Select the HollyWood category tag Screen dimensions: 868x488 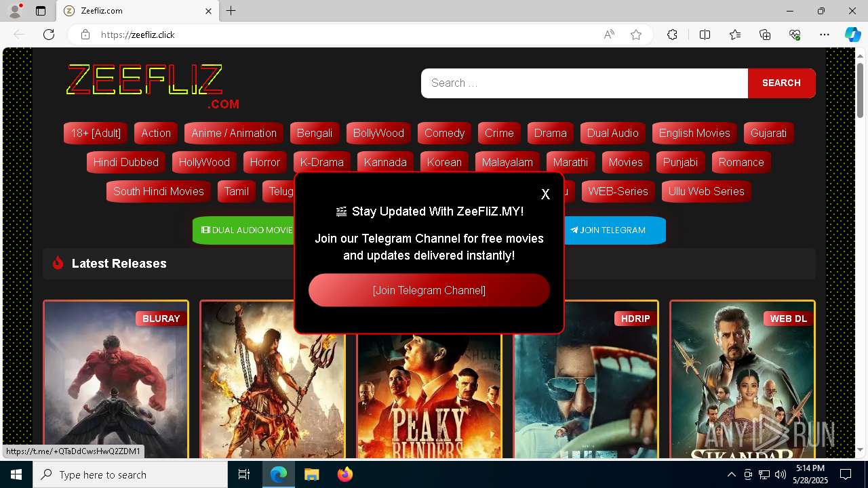204,162
